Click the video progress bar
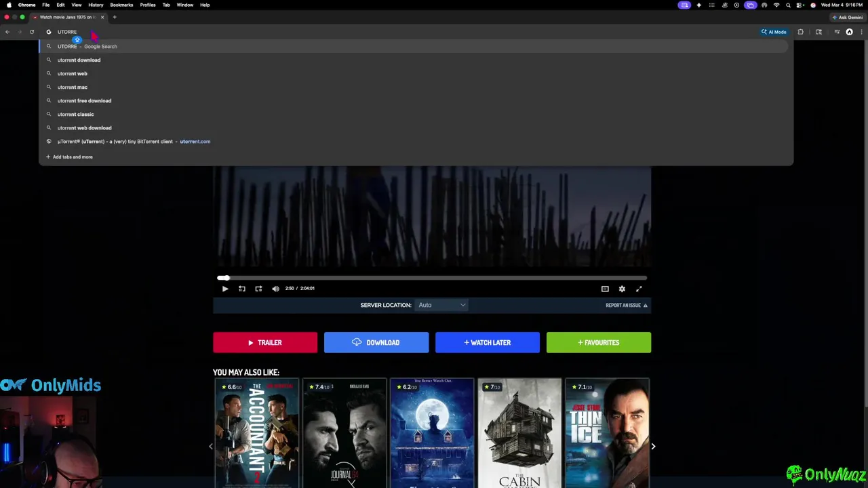This screenshot has width=868, height=488. pyautogui.click(x=432, y=278)
